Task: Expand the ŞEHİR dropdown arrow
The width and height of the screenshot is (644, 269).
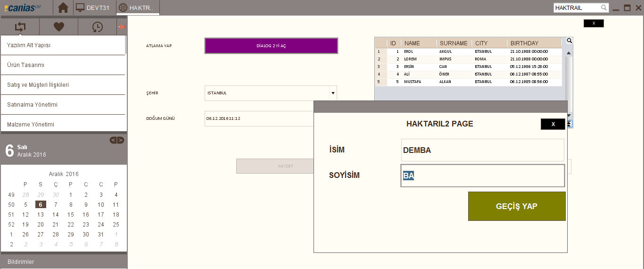Action: pyautogui.click(x=333, y=93)
